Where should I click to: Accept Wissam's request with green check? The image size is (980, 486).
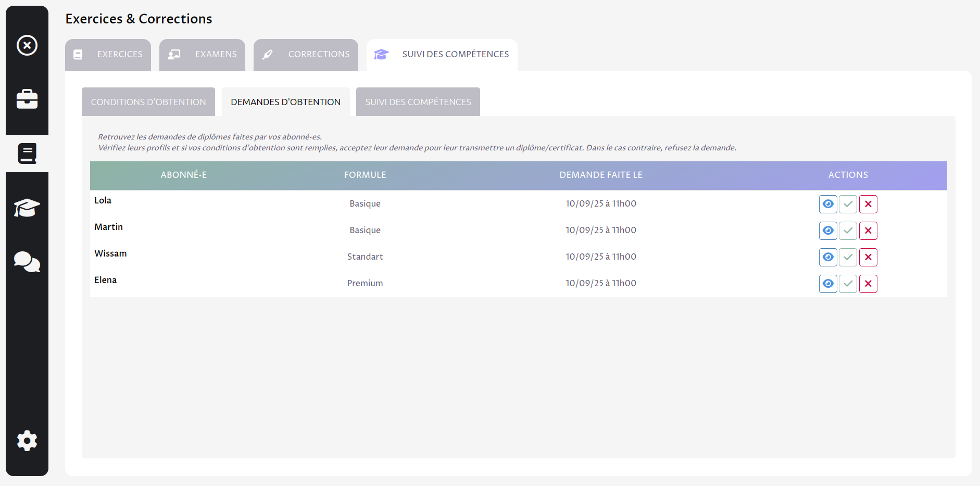[848, 257]
